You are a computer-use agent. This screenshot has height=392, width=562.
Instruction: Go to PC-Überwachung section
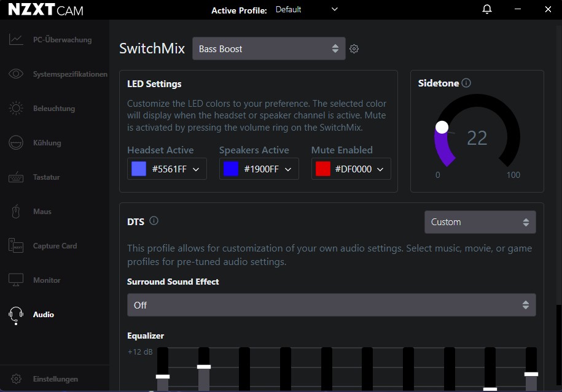tap(63, 40)
